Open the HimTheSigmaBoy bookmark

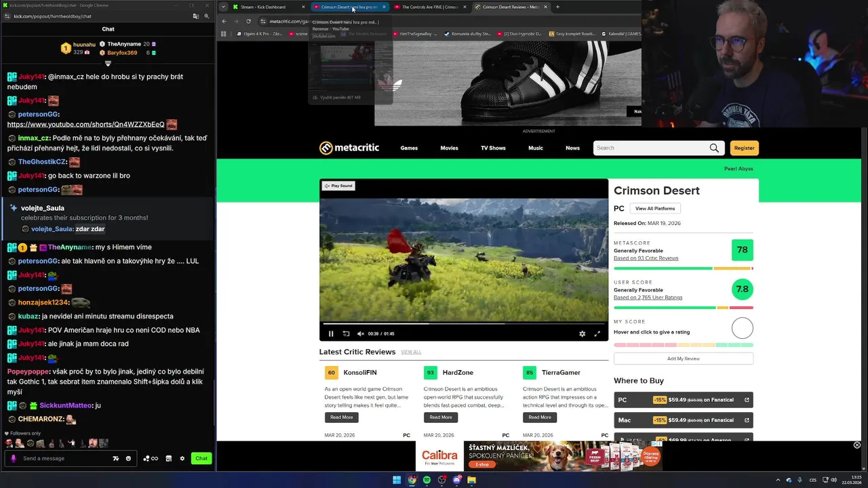414,33
